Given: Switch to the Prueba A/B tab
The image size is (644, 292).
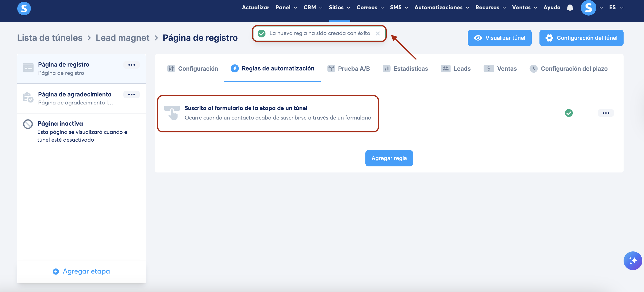Looking at the screenshot, I should [x=349, y=69].
